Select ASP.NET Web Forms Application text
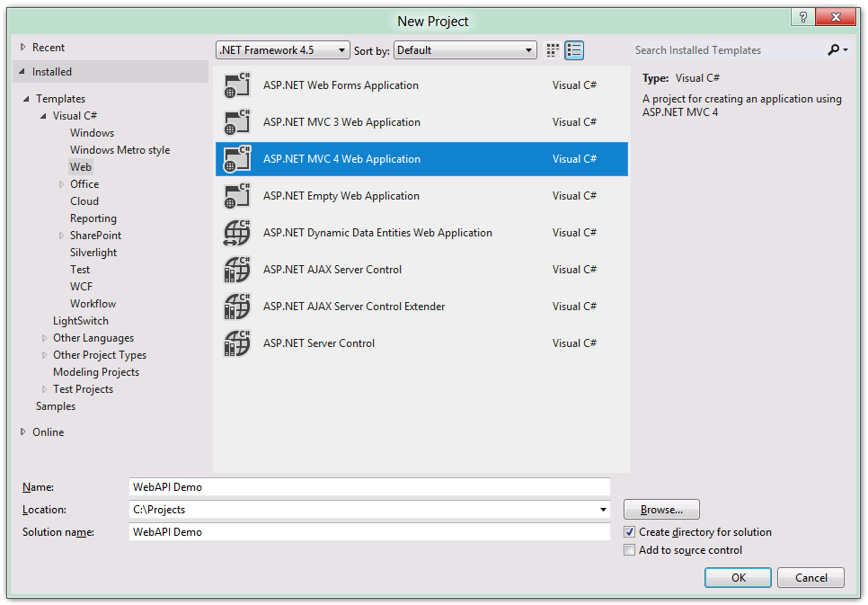This screenshot has width=868, height=605. [x=341, y=85]
